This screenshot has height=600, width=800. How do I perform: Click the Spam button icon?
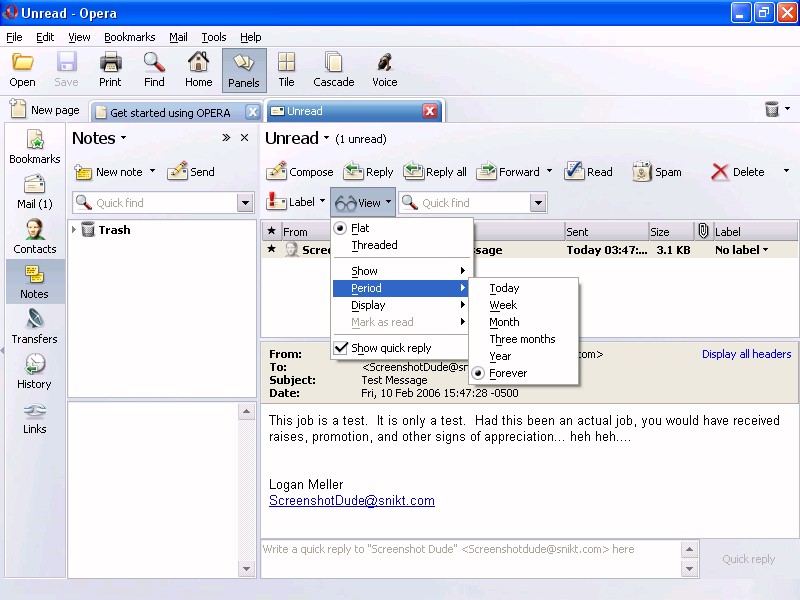point(642,172)
